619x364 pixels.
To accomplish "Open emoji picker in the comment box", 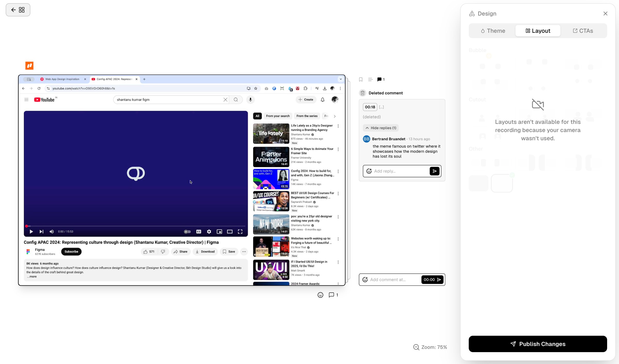I will pyautogui.click(x=365, y=280).
